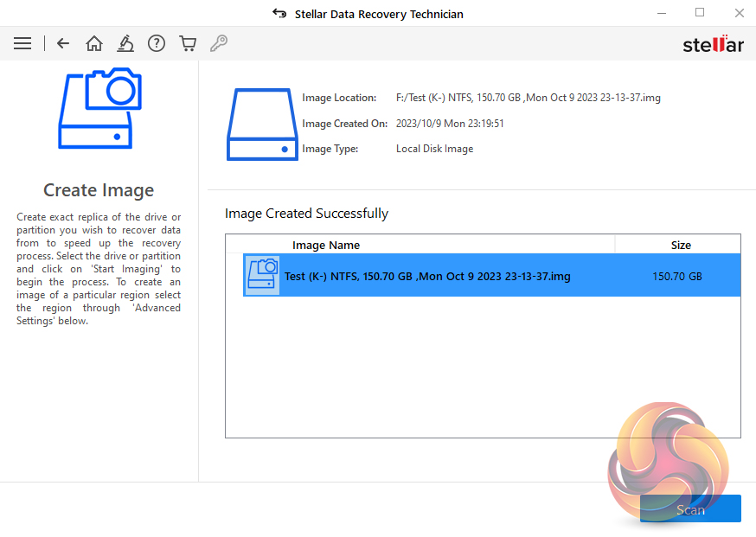Click the Image Created On date value
Screen dimensions: 756x537
[450, 124]
